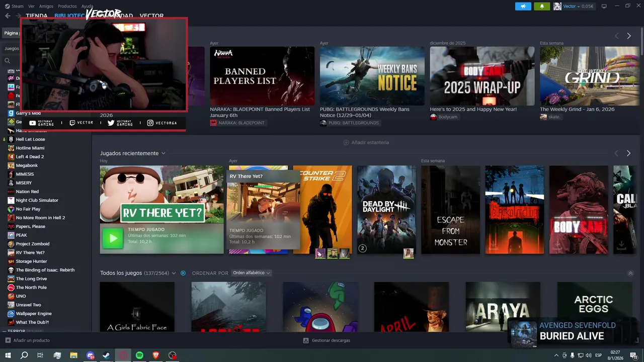Click the badge numbered 2 on Dead by Daylight
644x362 pixels.
click(362, 248)
